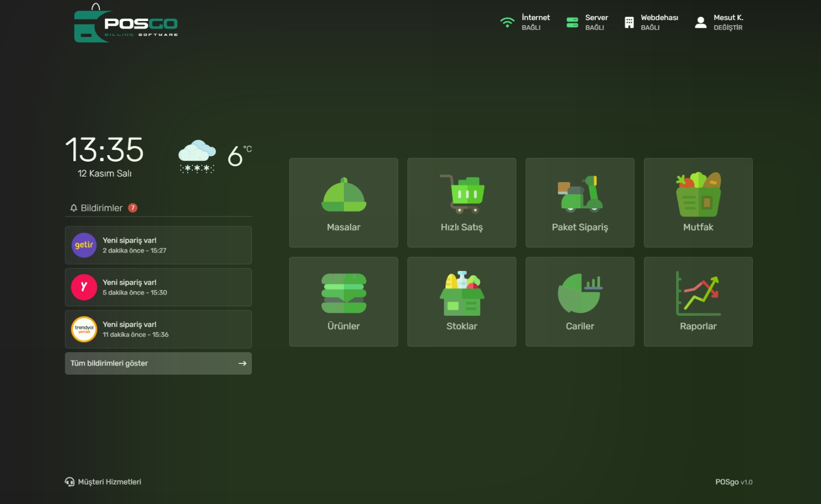The image size is (821, 504).
Task: Open the Raporlar line graph tile
Action: [x=698, y=302]
